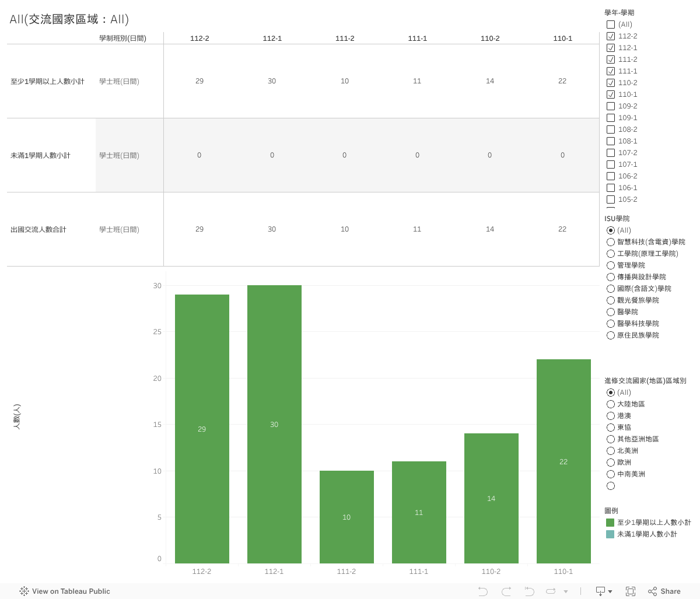700x599 pixels.
Task: Click the revert icon in toolbar
Action: tap(529, 591)
